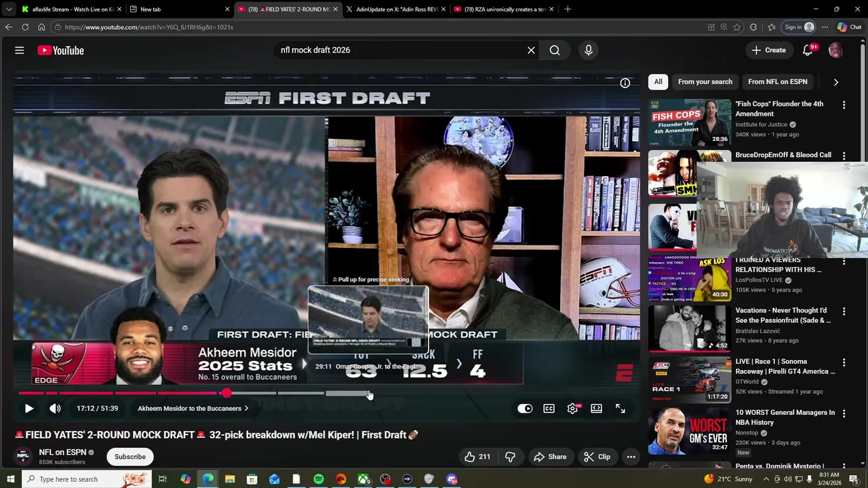Select the 'From NFL on ESPN' chip
The width and height of the screenshot is (868, 488).
pyautogui.click(x=778, y=82)
